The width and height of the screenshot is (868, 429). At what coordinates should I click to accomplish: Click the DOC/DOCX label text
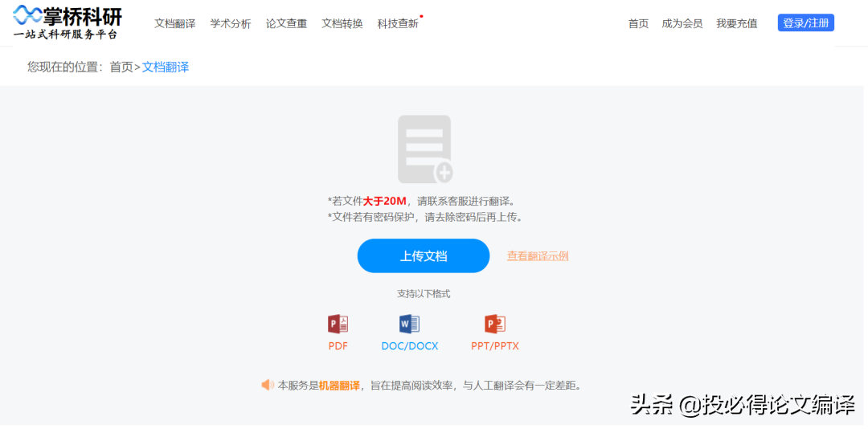point(410,346)
